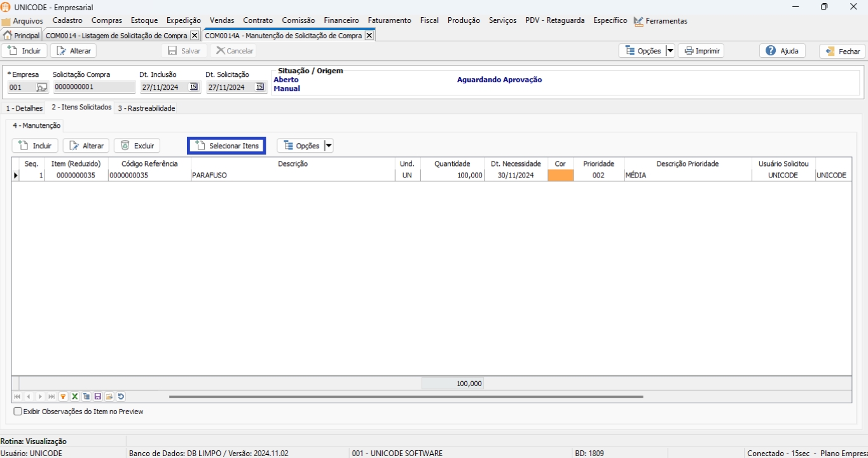Screen dimensions: 868x458
Task: Expand the top toolbar Opções dropdown arrow
Action: (670, 51)
